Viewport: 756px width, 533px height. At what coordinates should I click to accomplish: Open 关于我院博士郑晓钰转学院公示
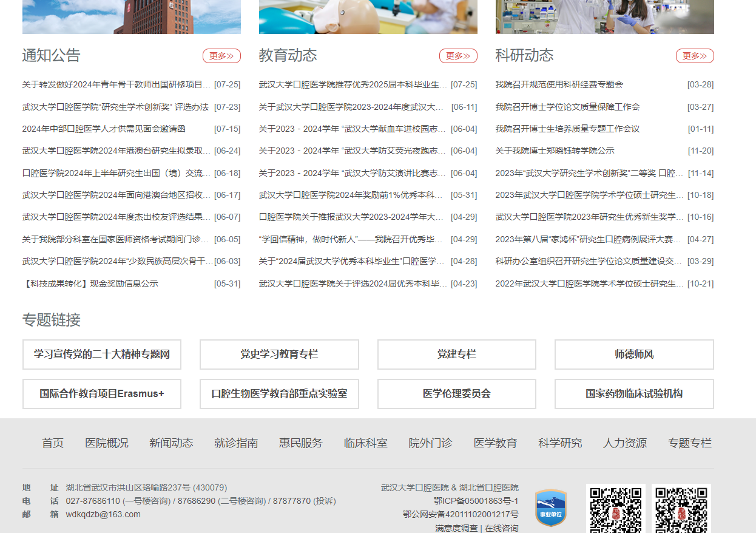(x=555, y=151)
